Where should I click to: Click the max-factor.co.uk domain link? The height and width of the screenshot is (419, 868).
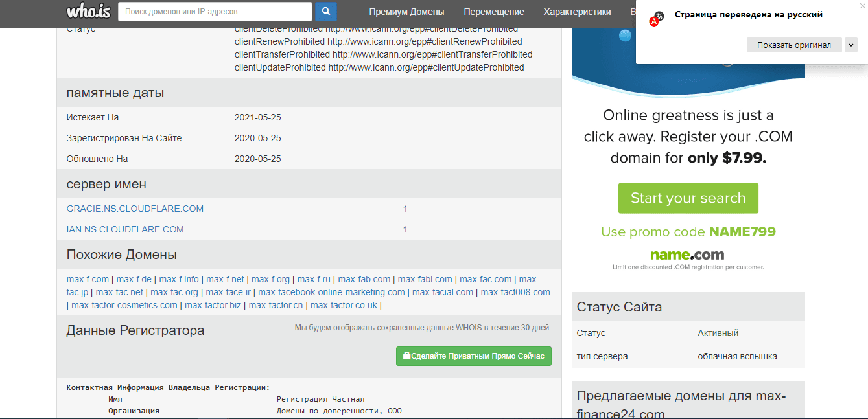coord(344,305)
